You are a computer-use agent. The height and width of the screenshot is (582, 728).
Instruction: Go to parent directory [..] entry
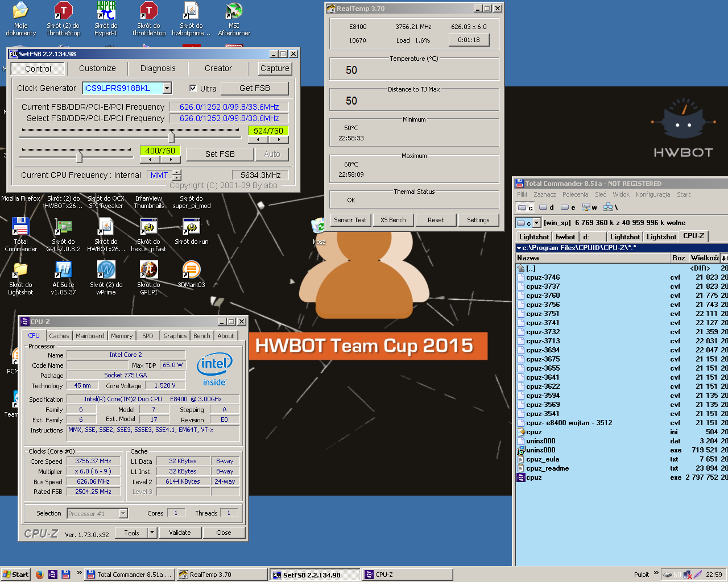pos(531,268)
